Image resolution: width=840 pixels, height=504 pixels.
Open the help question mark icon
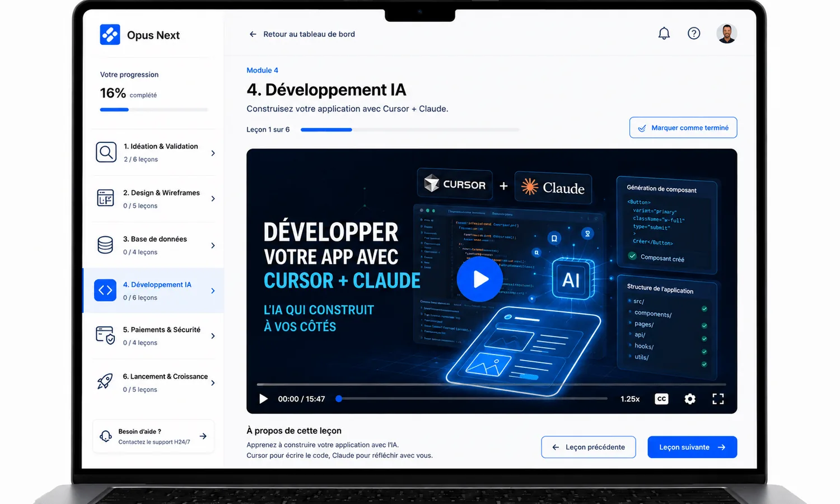tap(694, 34)
